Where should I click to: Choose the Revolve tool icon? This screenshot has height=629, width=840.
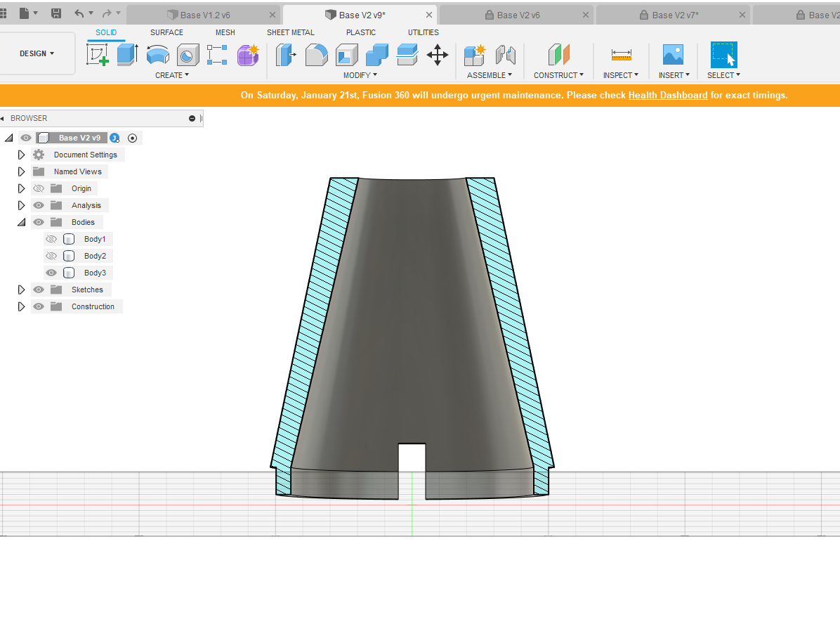(158, 55)
